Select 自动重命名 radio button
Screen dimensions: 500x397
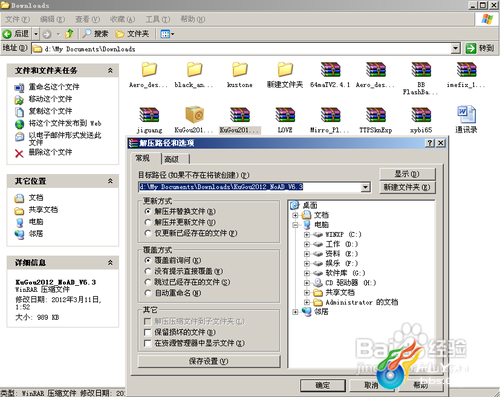148,293
